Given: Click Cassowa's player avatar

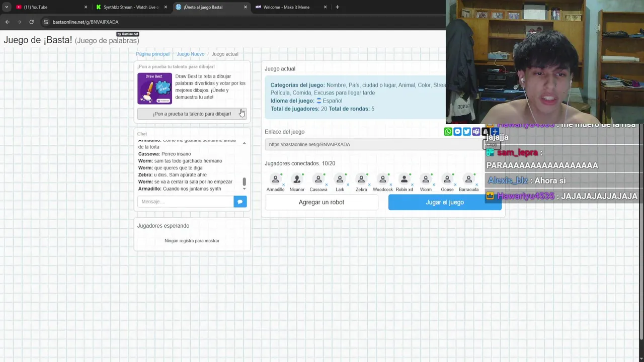Looking at the screenshot, I should [x=318, y=179].
